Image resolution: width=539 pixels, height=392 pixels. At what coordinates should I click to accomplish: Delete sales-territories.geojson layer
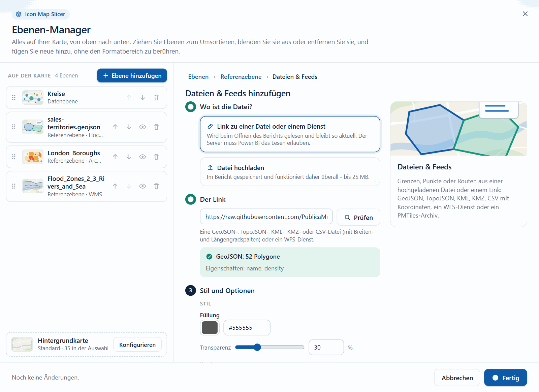pyautogui.click(x=156, y=127)
